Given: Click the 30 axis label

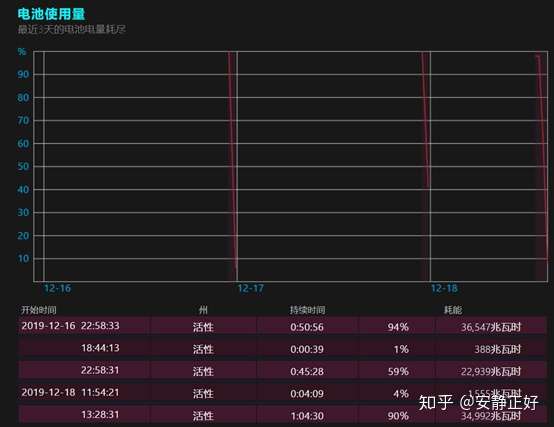Looking at the screenshot, I should [23, 213].
